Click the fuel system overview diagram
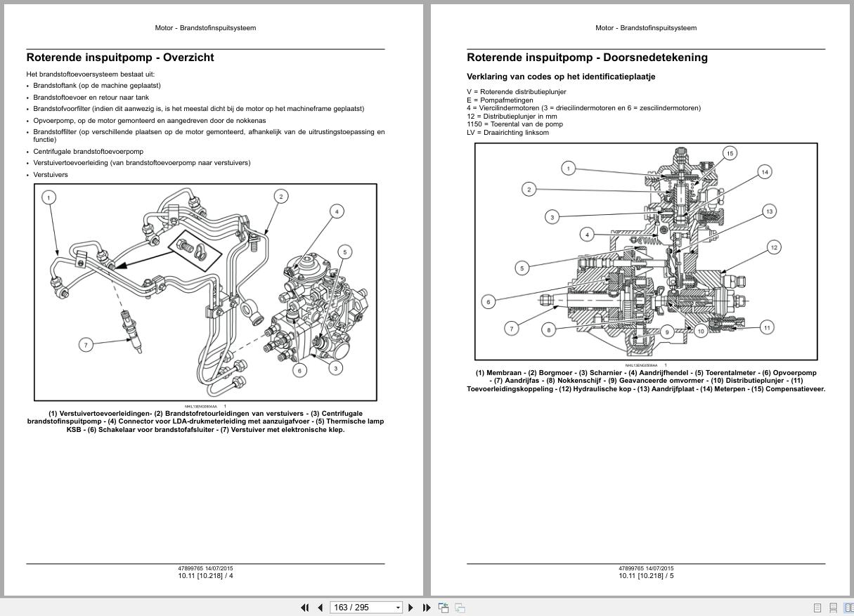The height and width of the screenshot is (616, 854). tap(205, 292)
